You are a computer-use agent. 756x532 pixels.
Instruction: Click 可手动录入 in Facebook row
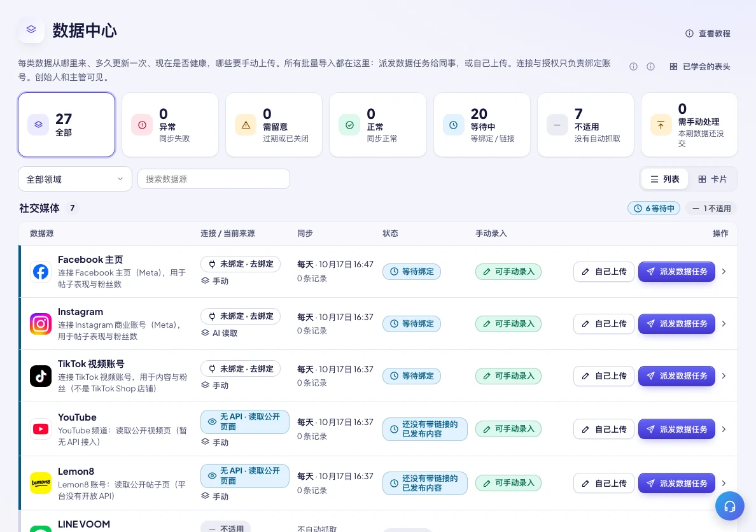pos(508,272)
